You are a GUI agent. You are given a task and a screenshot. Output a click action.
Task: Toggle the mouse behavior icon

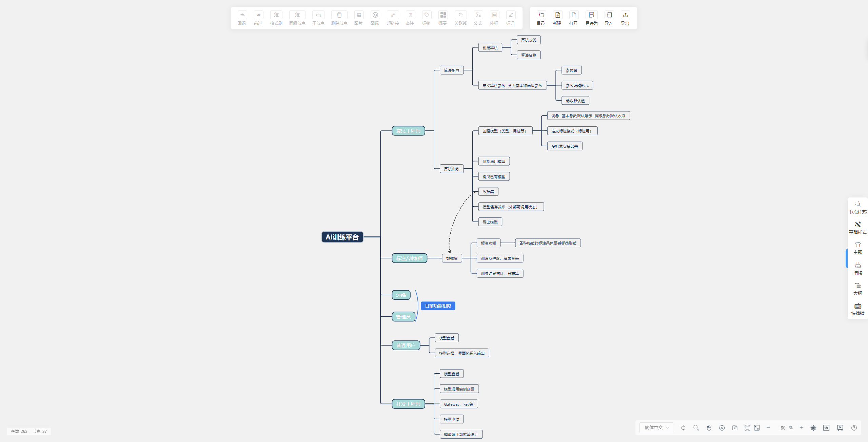coord(709,428)
